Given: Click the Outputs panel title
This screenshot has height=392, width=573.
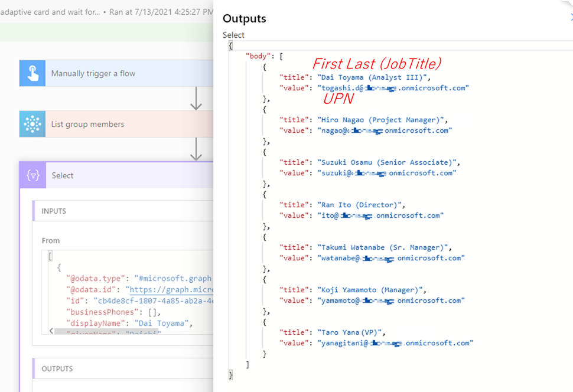Looking at the screenshot, I should [244, 18].
